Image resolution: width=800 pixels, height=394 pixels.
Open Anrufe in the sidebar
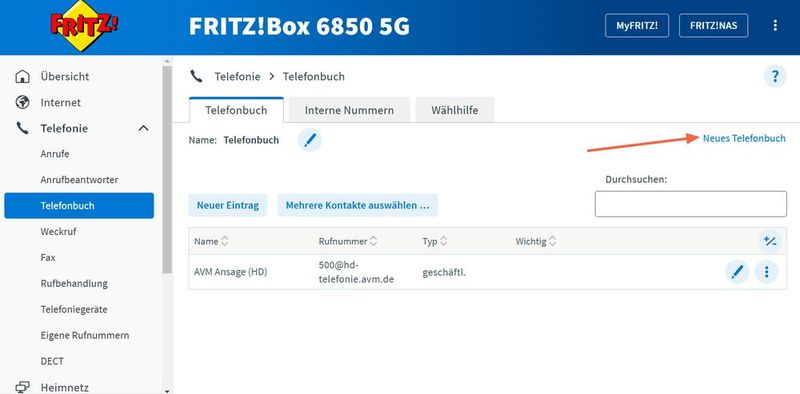pyautogui.click(x=55, y=154)
